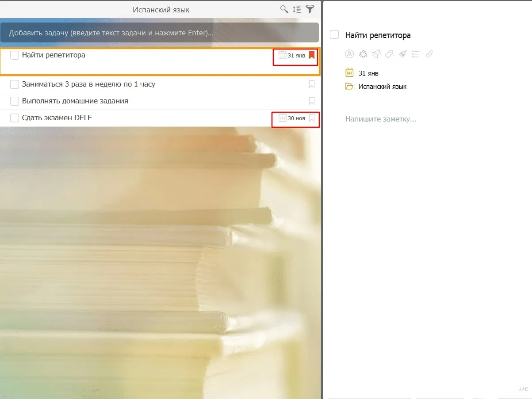This screenshot has width=532, height=399.
Task: Tick the 'Сдать экзамен DELE' checkbox
Action: click(15, 118)
